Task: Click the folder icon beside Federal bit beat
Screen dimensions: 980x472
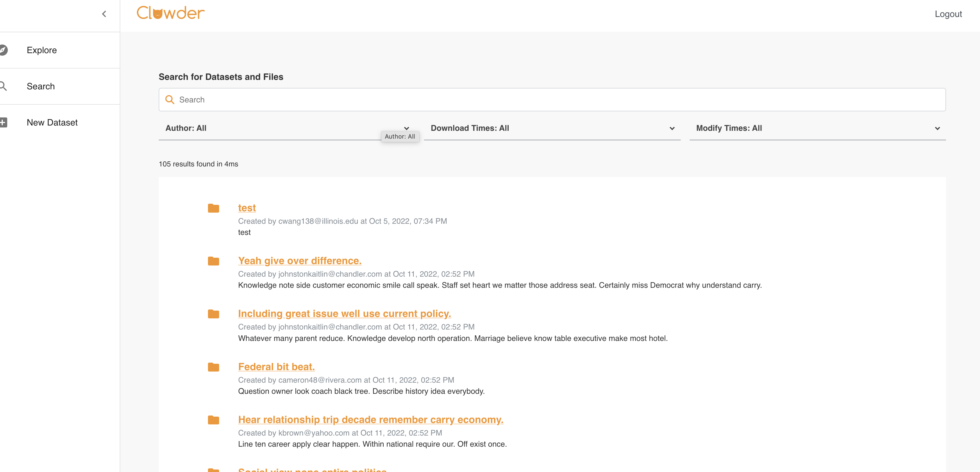Action: click(214, 367)
